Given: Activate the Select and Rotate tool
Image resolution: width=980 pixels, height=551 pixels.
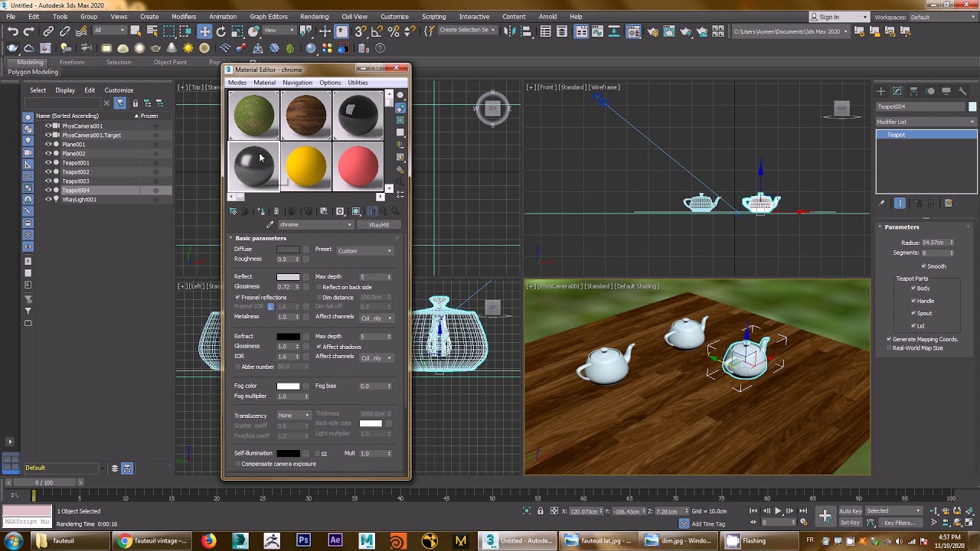Looking at the screenshot, I should (x=221, y=31).
